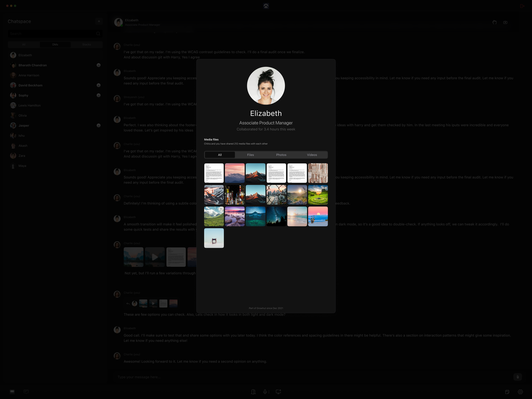Viewport: 532px width, 399px height.
Task: Open Maya's direct message
Action: 55,166
